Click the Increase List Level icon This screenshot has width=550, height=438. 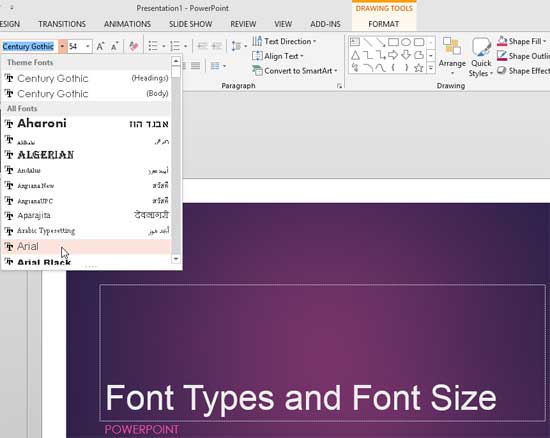pos(217,46)
